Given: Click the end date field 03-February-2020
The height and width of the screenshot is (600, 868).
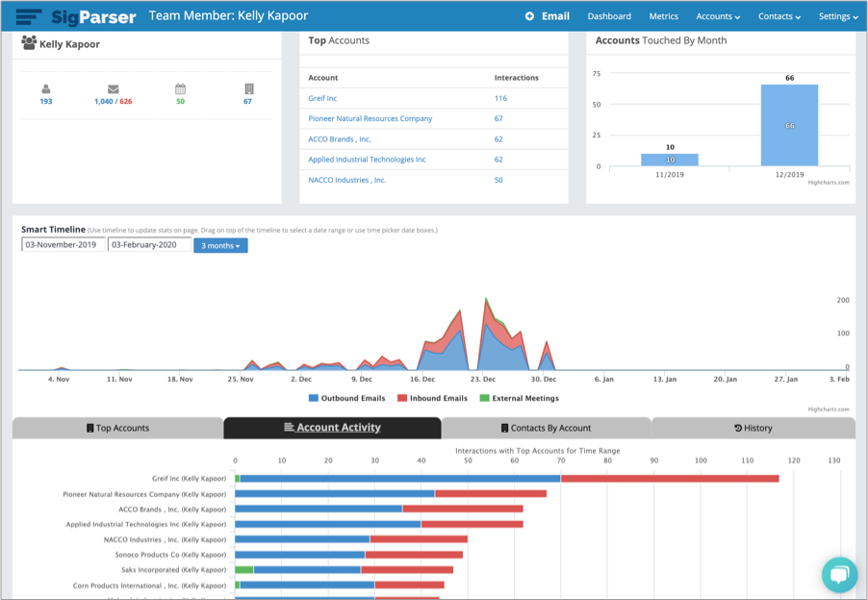Looking at the screenshot, I should (x=149, y=244).
